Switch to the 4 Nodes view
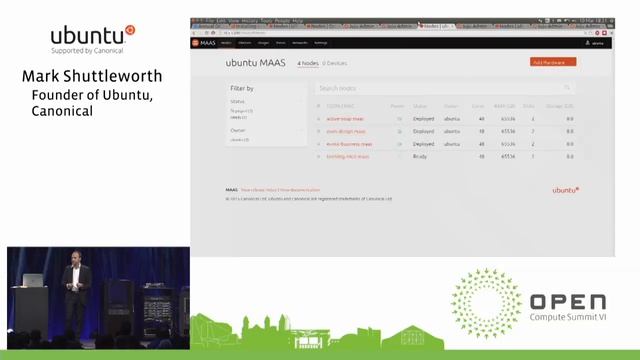640x360 pixels. click(308, 63)
